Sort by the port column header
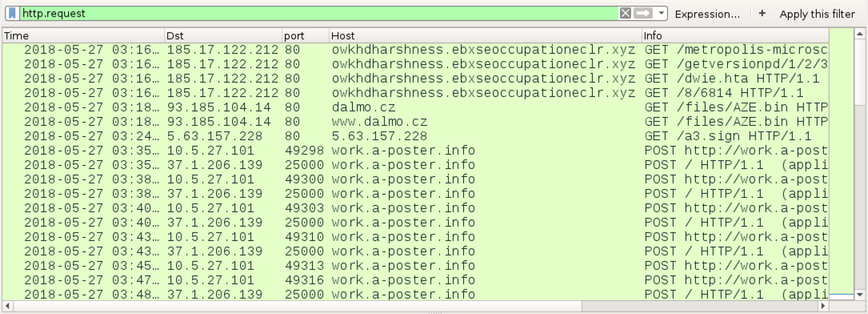The width and height of the screenshot is (868, 314). point(306,35)
